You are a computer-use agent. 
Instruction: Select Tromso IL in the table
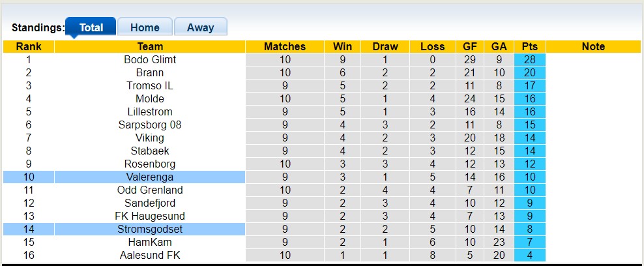click(x=150, y=85)
